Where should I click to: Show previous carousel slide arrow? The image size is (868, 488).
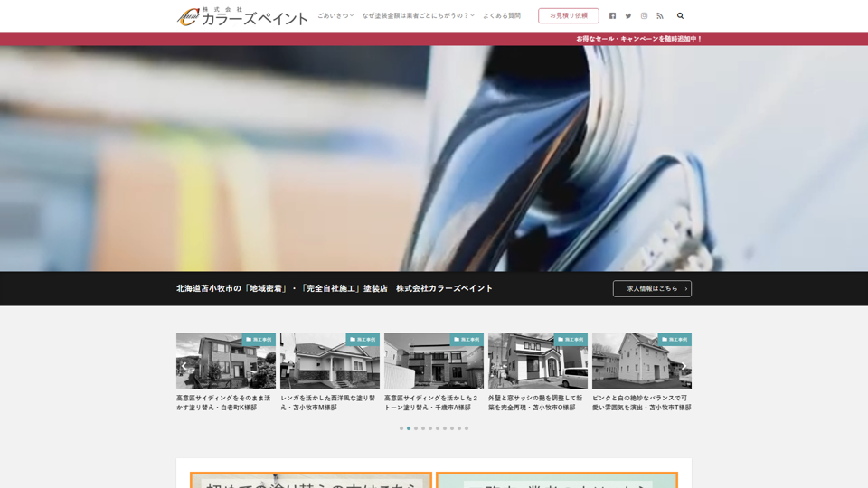point(184,366)
